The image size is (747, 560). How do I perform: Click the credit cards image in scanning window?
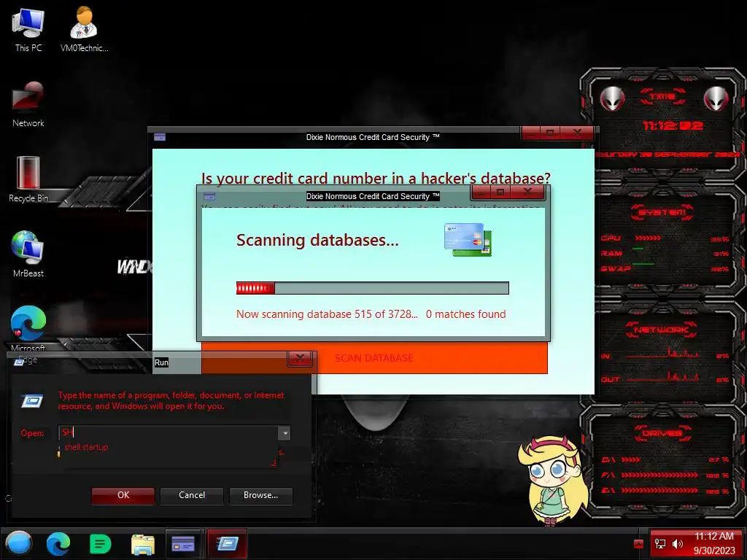tap(468, 239)
